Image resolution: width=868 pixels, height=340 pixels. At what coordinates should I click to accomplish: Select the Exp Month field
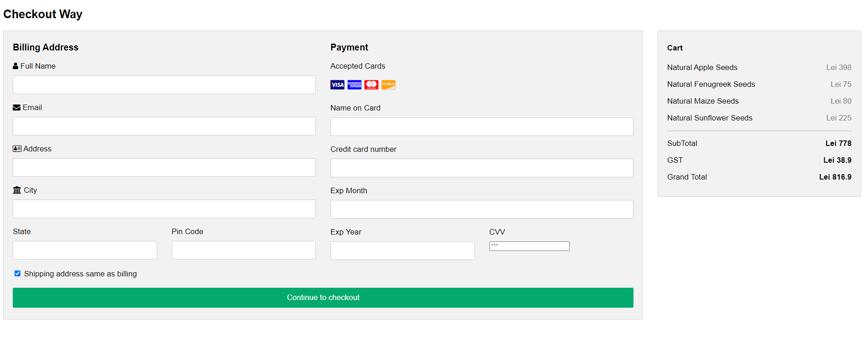[x=482, y=210]
